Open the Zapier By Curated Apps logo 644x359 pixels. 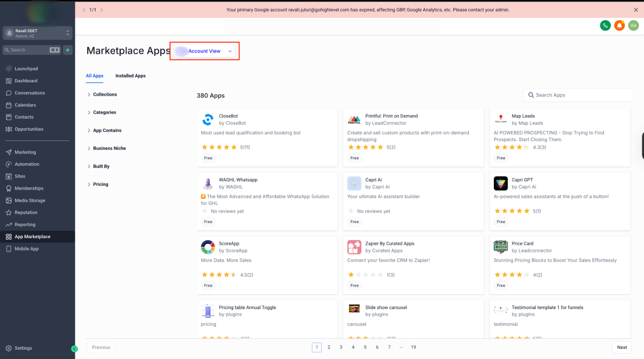coord(354,247)
